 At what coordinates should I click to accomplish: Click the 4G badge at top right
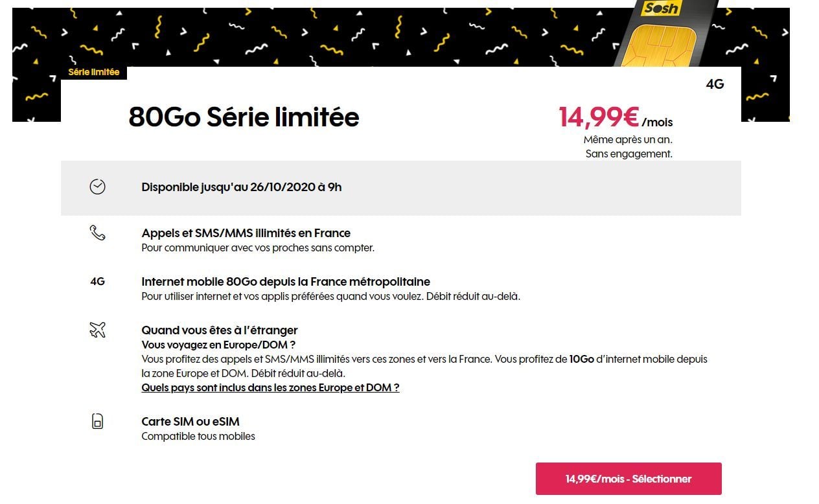coord(715,84)
